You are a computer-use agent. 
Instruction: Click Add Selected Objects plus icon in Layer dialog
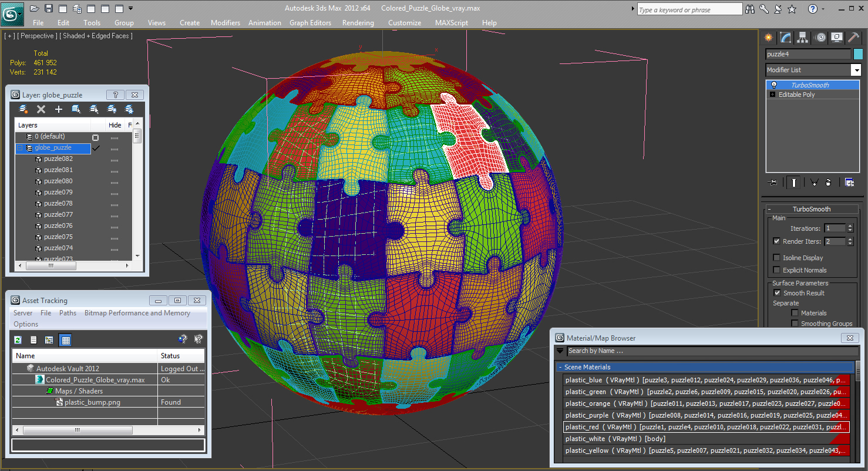(59, 109)
